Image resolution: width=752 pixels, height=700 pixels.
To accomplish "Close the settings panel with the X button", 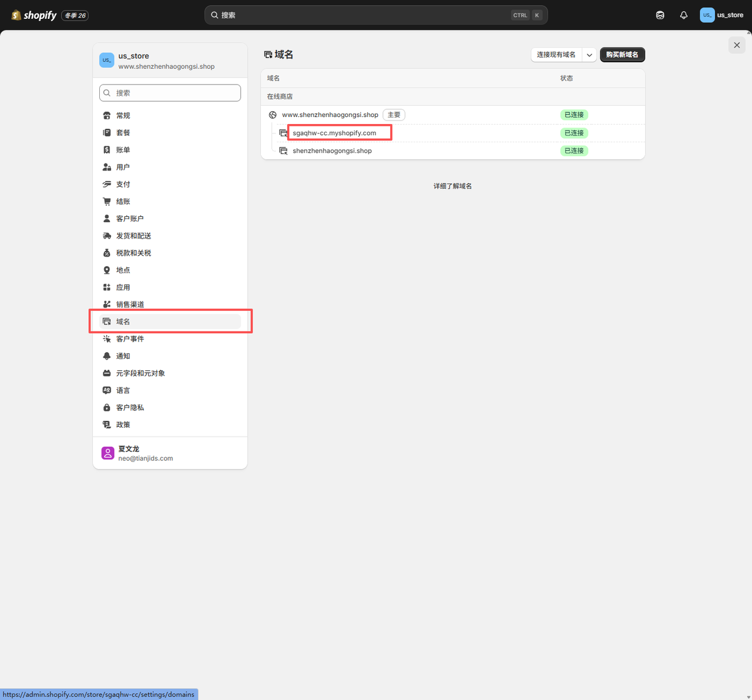I will (x=737, y=45).
